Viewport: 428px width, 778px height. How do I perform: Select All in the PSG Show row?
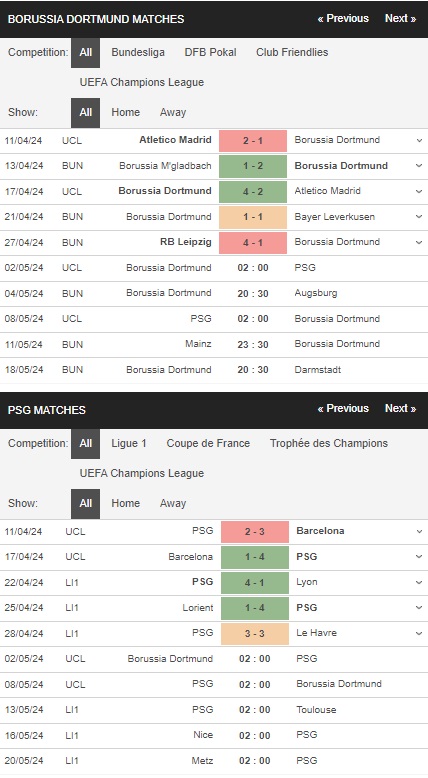(85, 504)
